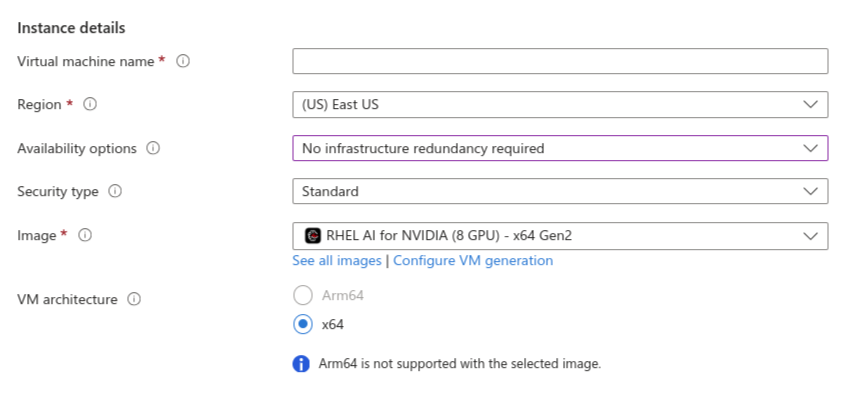Focus the Virtual machine name field
858x395 pixels.
[x=560, y=61]
